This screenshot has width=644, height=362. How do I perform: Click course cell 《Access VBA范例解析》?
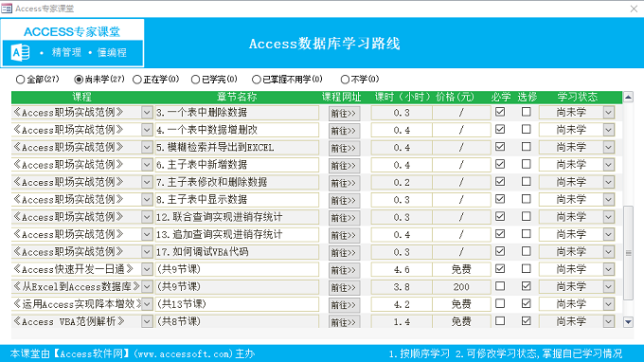pyautogui.click(x=77, y=321)
